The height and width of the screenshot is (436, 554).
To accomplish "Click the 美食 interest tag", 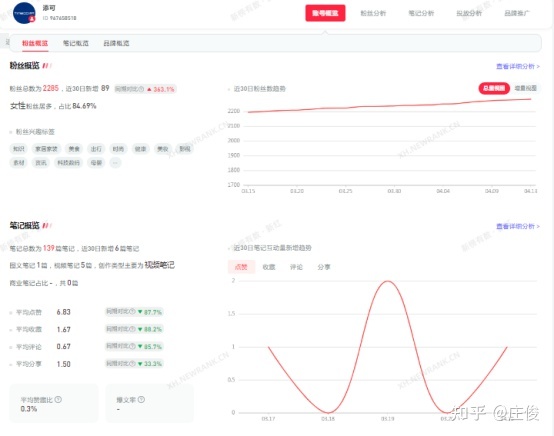I will (74, 149).
